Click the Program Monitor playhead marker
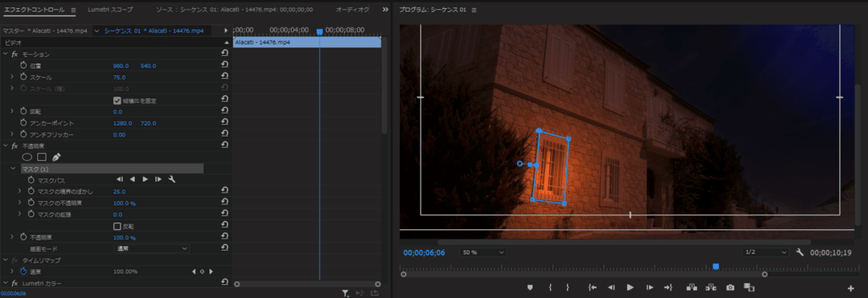Viewport: 868px width, 298px height. point(716,266)
